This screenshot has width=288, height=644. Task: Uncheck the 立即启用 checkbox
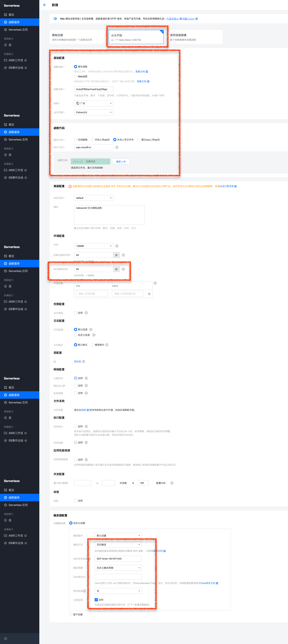pos(96,600)
